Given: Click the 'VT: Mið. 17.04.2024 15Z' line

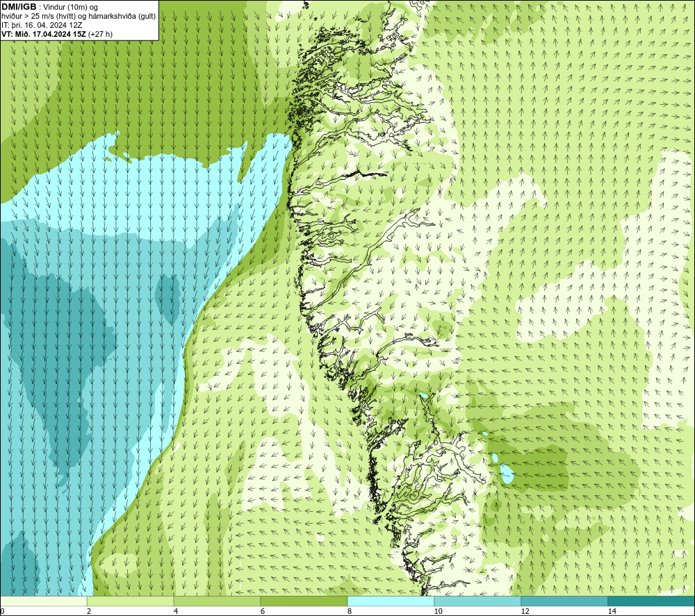Looking at the screenshot, I should pos(44,34).
